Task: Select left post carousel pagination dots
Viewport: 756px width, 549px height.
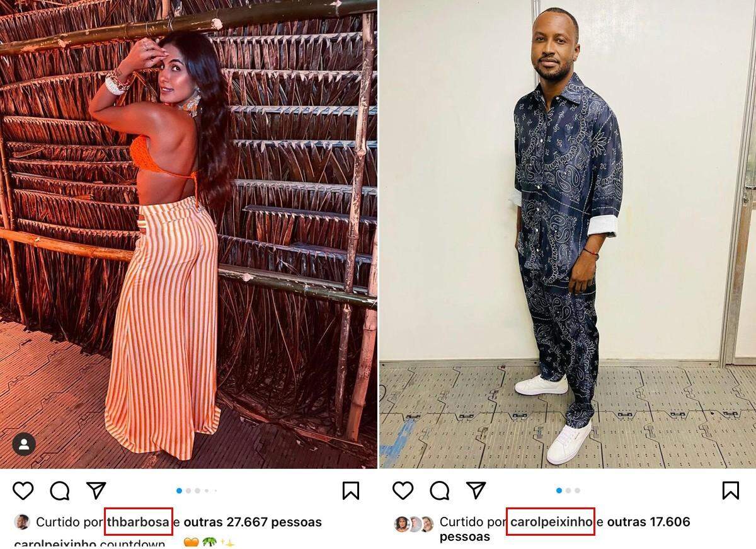Action: (197, 490)
